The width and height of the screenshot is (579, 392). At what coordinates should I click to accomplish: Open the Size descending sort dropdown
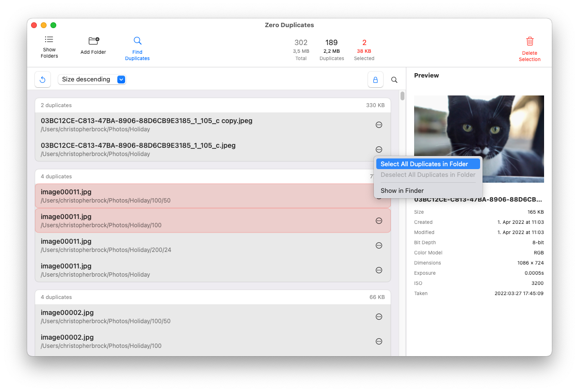point(92,79)
